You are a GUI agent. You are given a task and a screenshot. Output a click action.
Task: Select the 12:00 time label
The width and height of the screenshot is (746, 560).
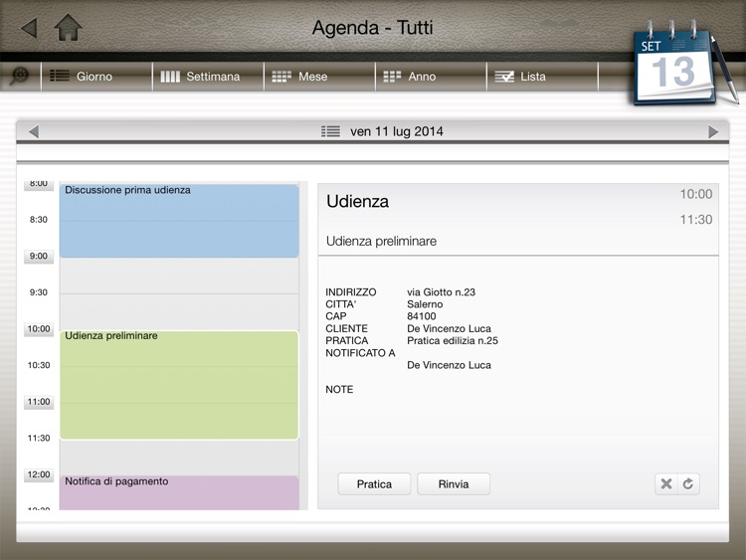(x=39, y=474)
